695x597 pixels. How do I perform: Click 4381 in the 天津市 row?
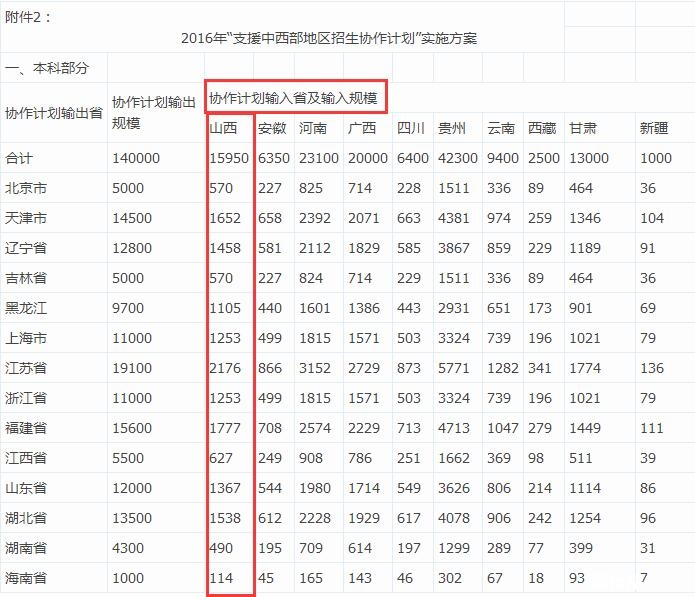coord(454,219)
